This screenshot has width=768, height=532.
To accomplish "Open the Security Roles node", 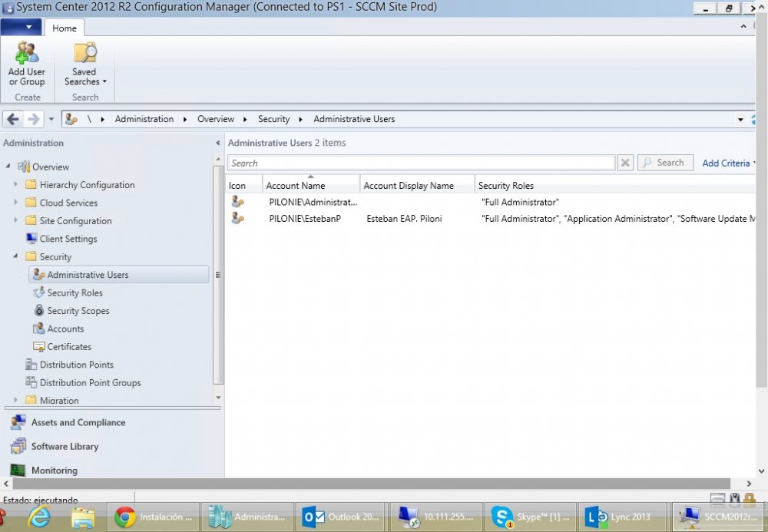I will 74,292.
